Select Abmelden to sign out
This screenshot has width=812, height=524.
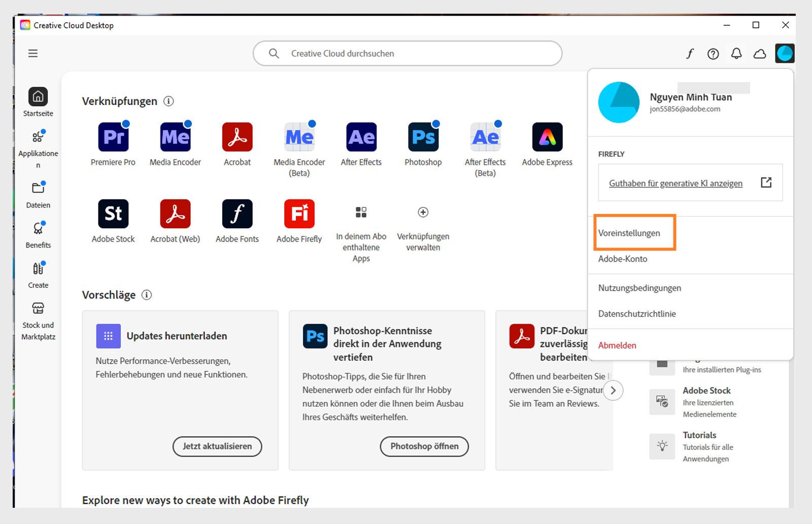coord(617,345)
